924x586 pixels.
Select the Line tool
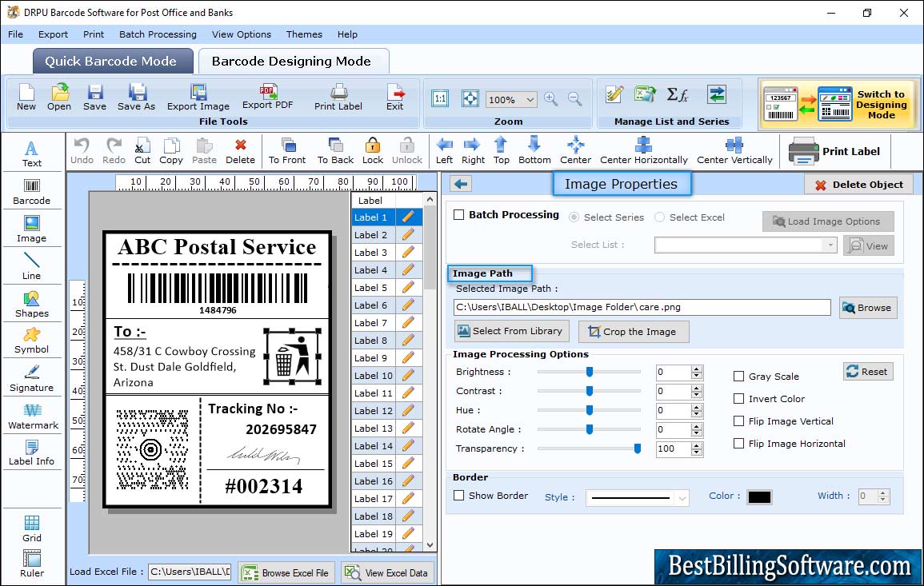(x=32, y=267)
